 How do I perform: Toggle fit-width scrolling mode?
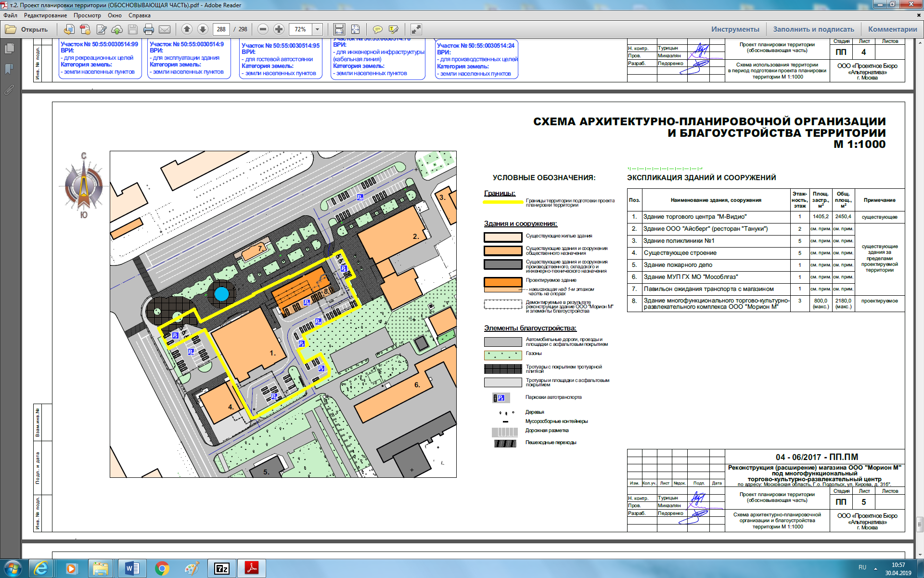click(339, 29)
